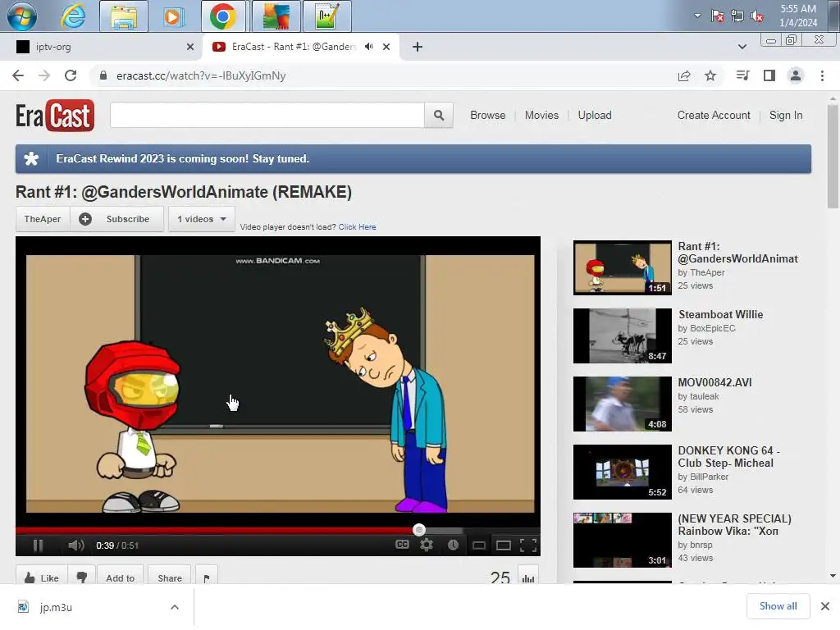The height and width of the screenshot is (630, 840).
Task: Mute the video player volume
Action: [x=75, y=546]
